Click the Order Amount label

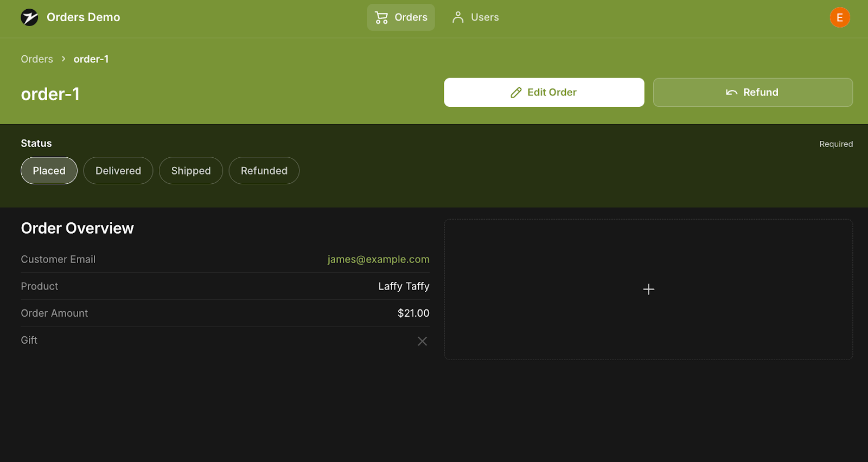54,313
